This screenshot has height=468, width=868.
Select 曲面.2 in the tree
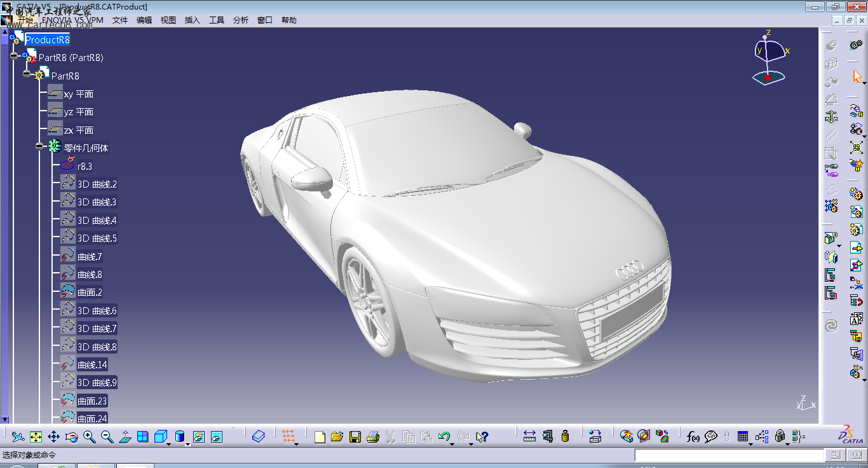point(90,292)
